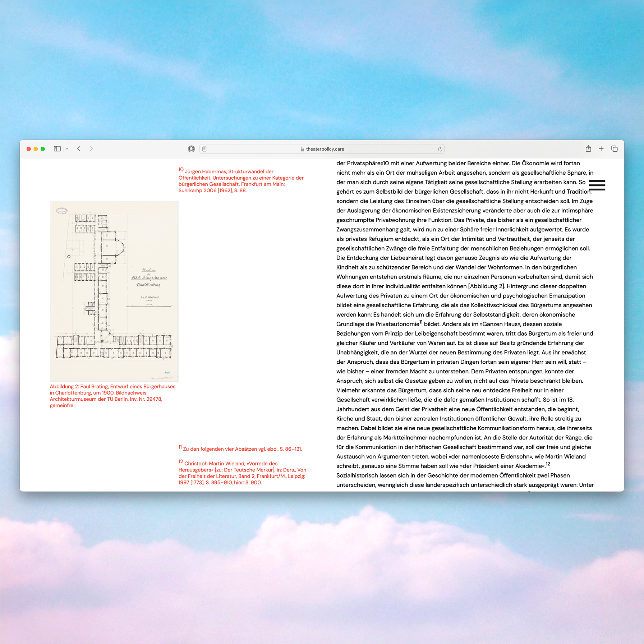Expand the sidebar options chevron
This screenshot has width=644, height=644.
coord(67,149)
